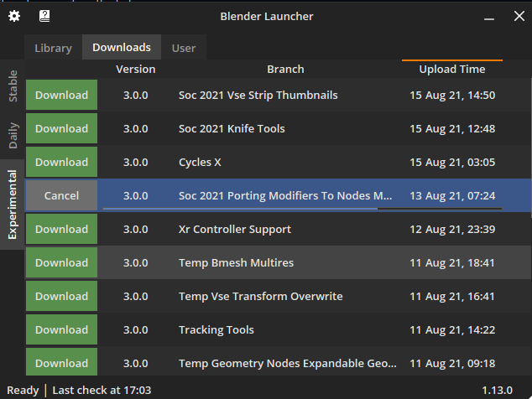
Task: Select the Downloads tab
Action: 122,48
